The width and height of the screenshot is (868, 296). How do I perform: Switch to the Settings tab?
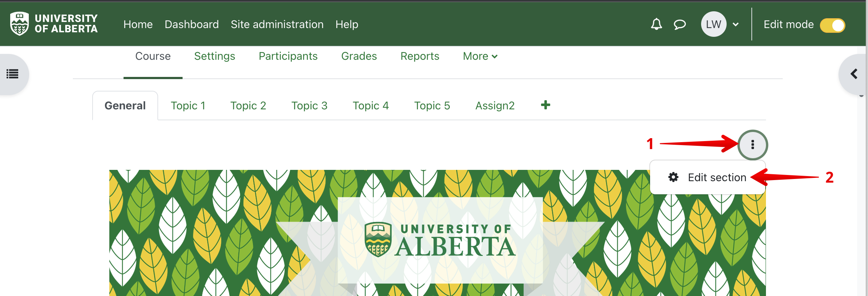click(x=215, y=56)
